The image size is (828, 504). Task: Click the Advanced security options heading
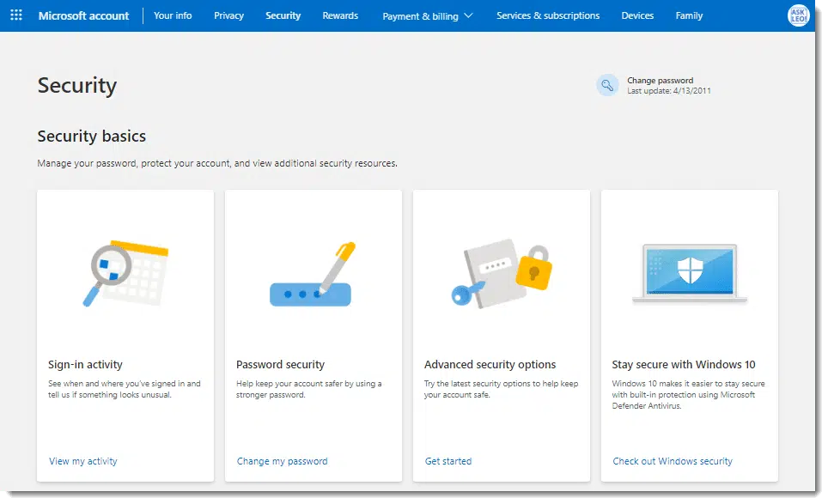(x=490, y=365)
